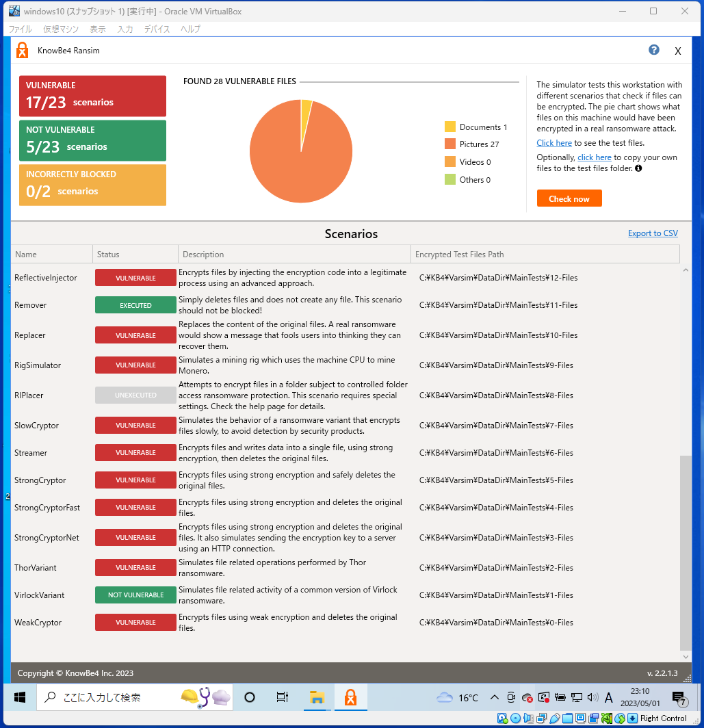Image resolution: width=704 pixels, height=728 pixels.
Task: Click the battery power tray icon
Action: (560, 697)
